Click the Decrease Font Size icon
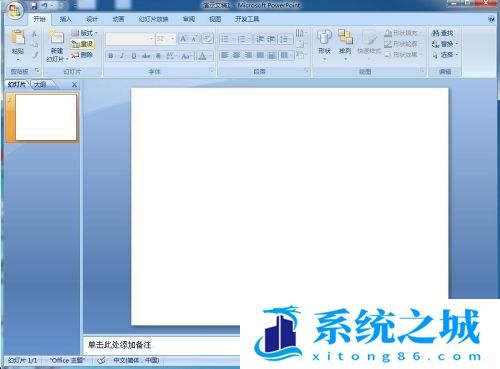 point(194,39)
